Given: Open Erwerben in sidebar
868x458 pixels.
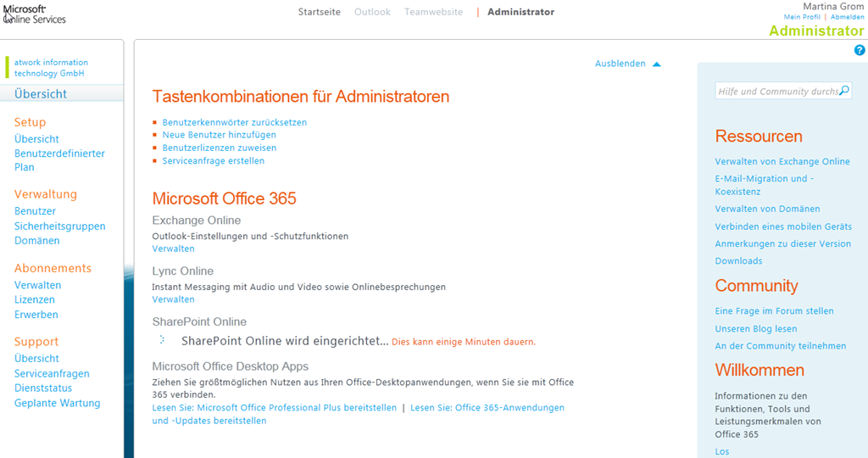Looking at the screenshot, I should point(36,315).
